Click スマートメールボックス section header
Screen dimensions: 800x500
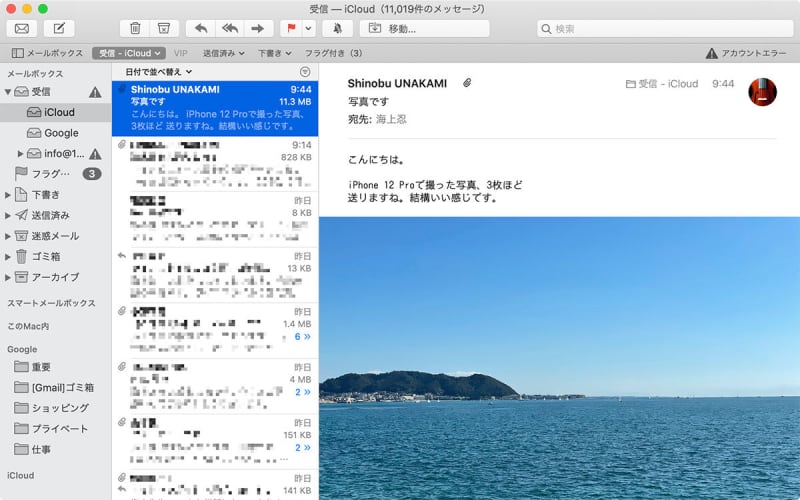click(51, 303)
